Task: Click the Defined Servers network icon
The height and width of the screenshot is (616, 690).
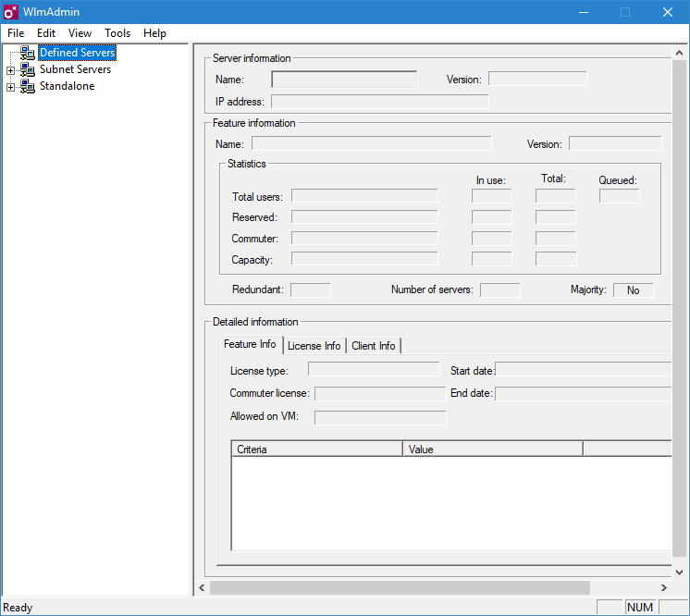Action: pyautogui.click(x=28, y=54)
